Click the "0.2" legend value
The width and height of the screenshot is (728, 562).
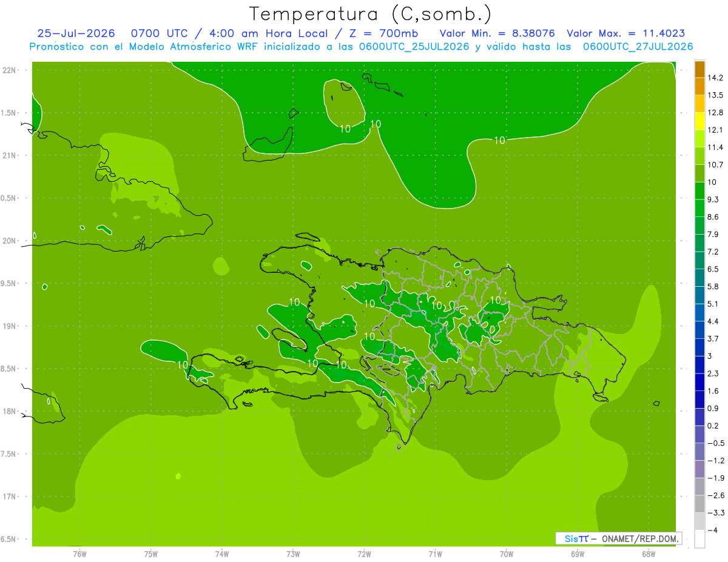point(713,426)
